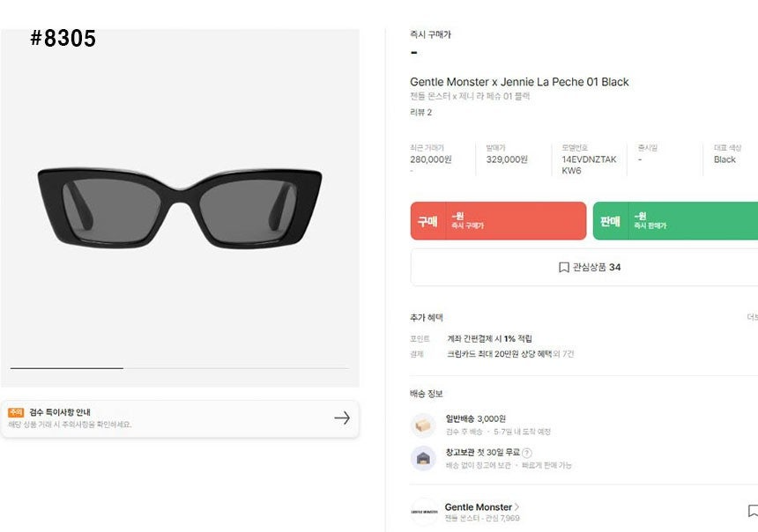Click the image carousel progress bar
Screen dimensions: 758x532
(x=180, y=368)
